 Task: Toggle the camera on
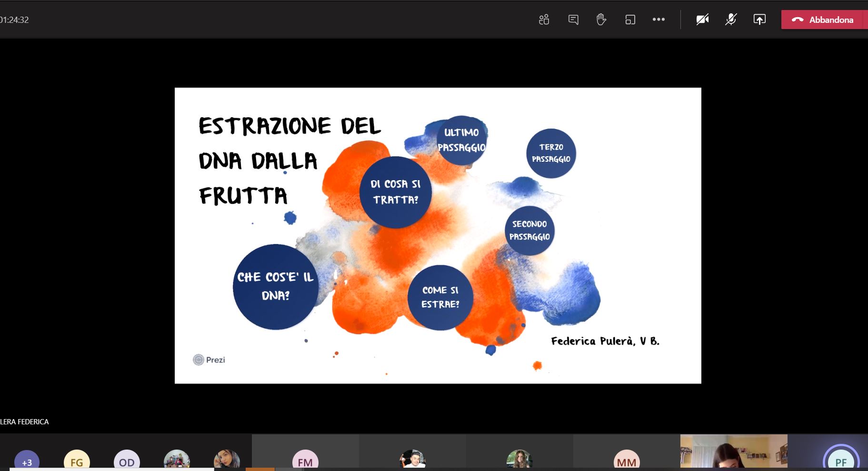click(702, 20)
